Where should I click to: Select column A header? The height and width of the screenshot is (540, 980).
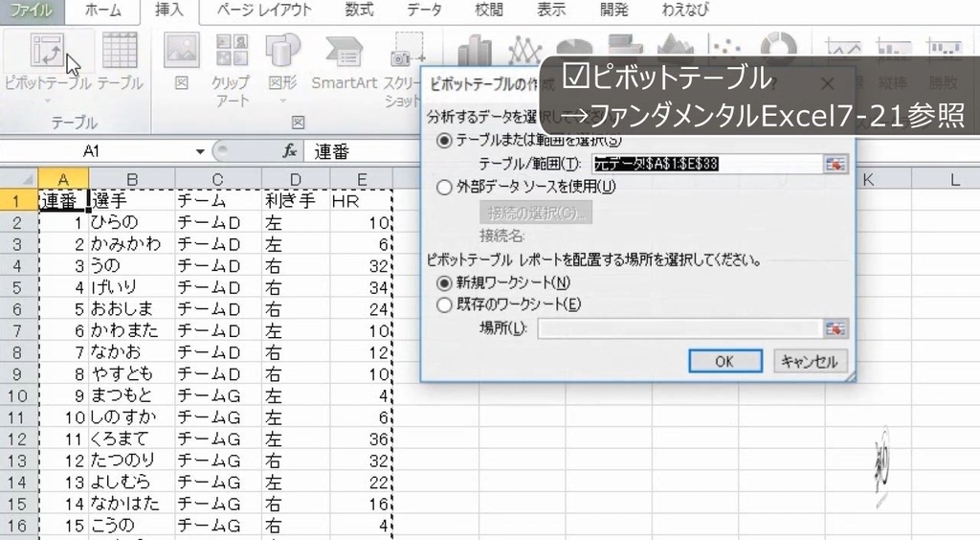[x=63, y=179]
